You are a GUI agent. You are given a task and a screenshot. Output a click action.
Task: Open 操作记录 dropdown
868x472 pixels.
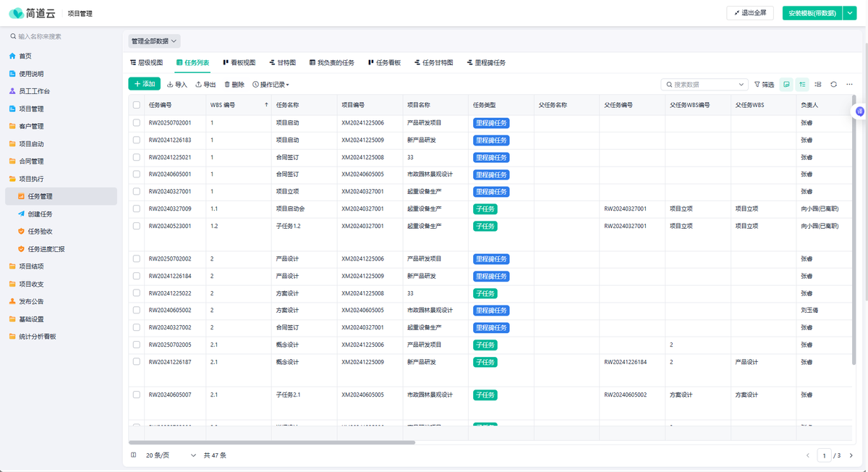[x=271, y=85]
